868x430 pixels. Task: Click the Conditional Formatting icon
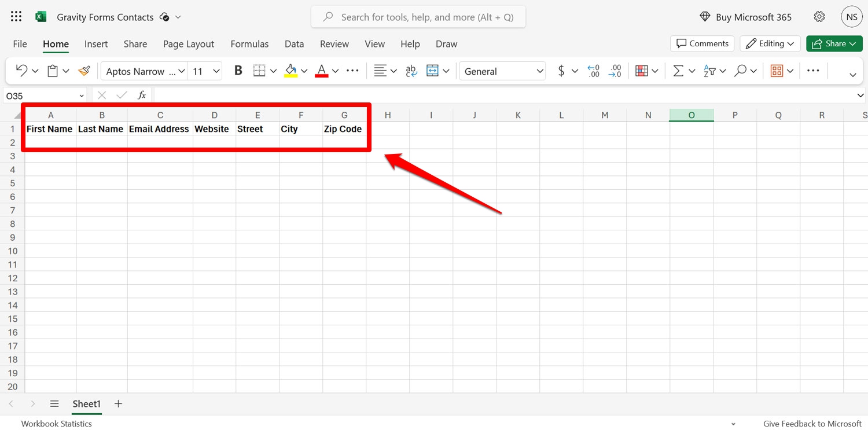[641, 71]
